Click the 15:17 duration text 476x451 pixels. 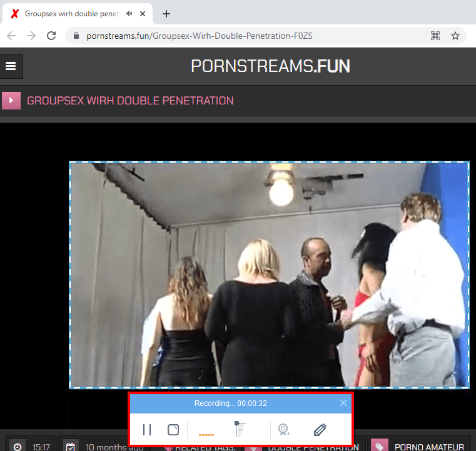click(41, 447)
